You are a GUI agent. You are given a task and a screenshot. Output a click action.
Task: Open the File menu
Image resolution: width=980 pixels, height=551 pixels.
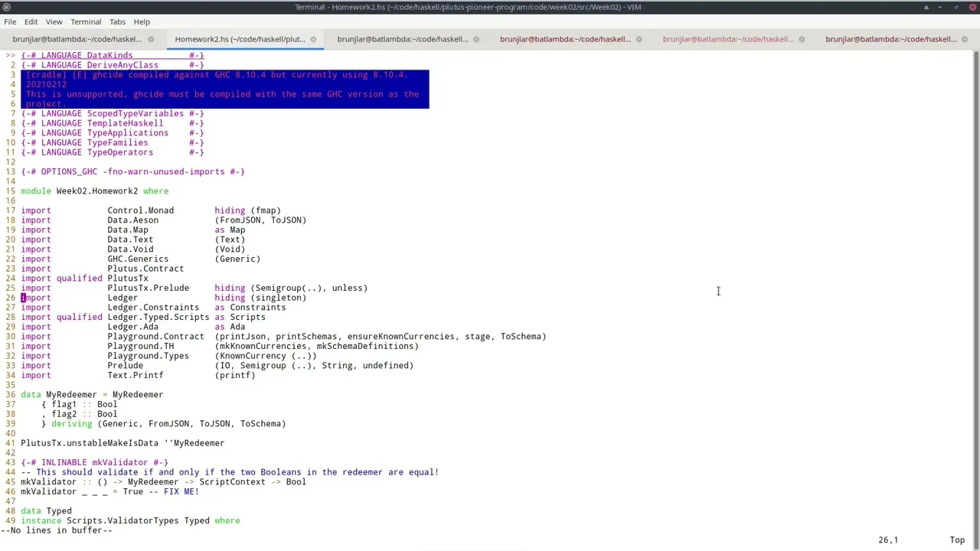[10, 21]
